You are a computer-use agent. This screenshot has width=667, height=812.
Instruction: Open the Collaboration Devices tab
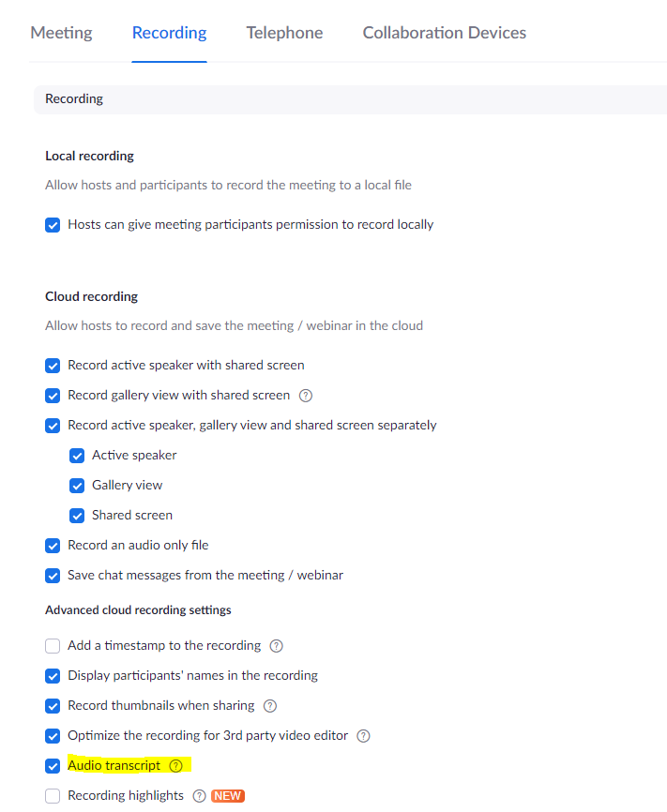(x=444, y=33)
